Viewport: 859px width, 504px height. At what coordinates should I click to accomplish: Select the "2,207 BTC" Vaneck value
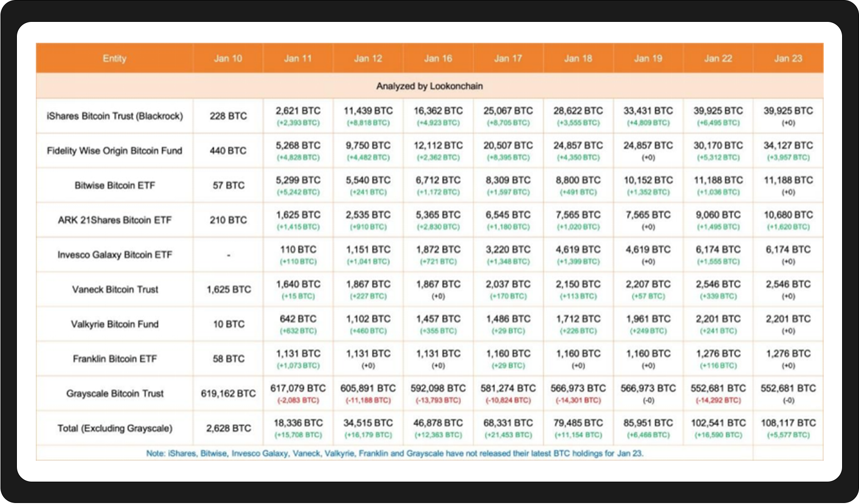648,284
